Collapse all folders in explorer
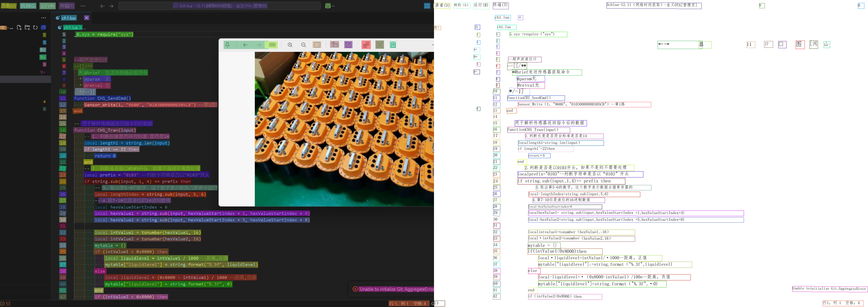 [x=44, y=28]
